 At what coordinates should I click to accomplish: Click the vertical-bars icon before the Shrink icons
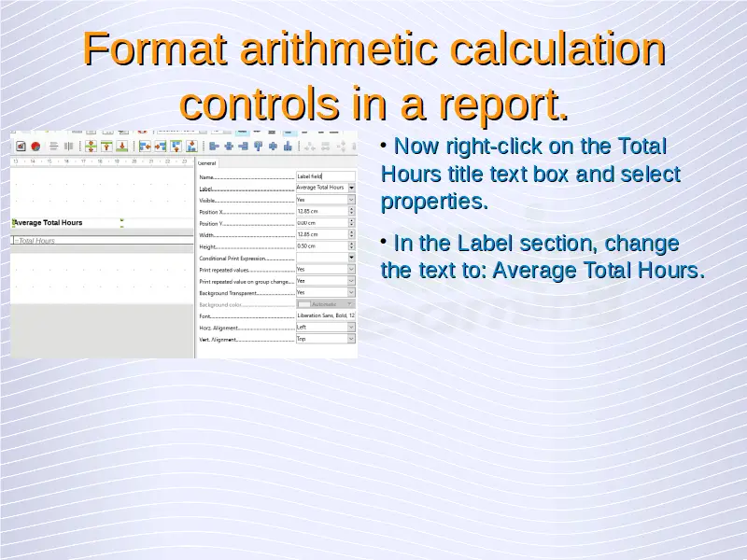(68, 147)
